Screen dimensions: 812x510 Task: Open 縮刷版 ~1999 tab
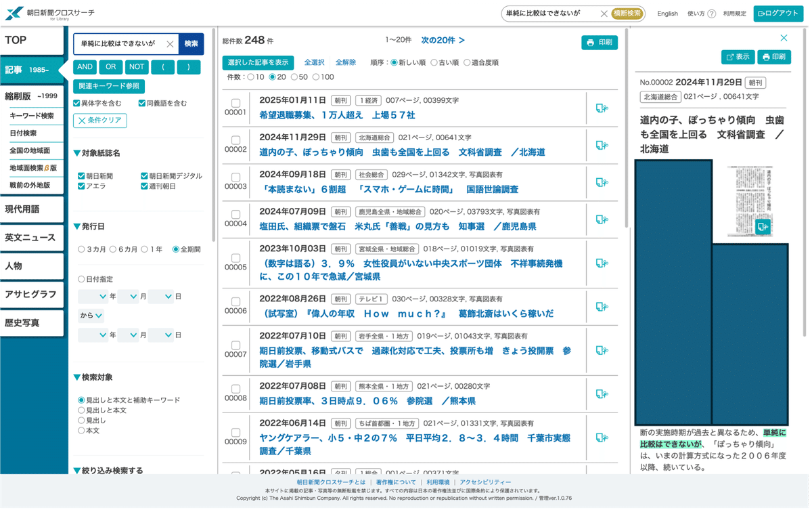pos(32,97)
